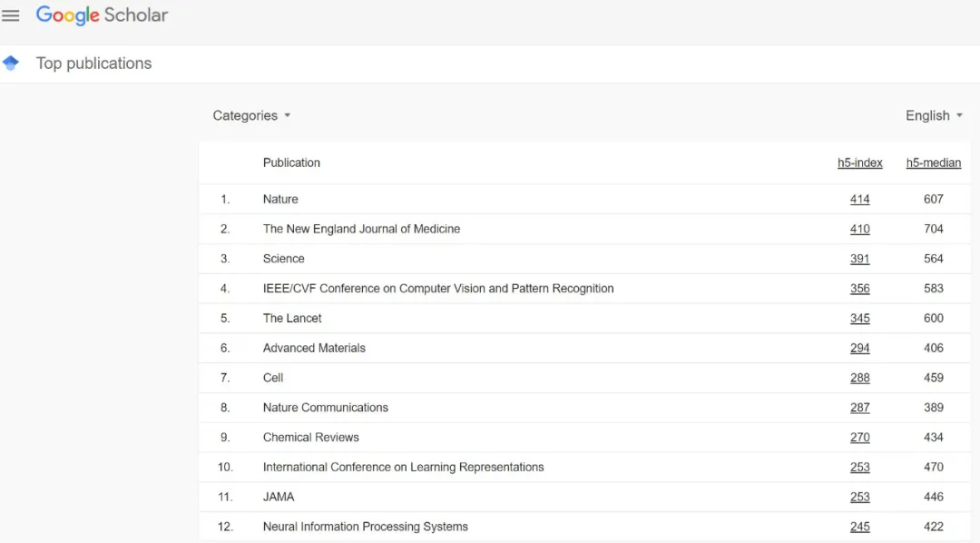Open Nature's h5-index value 414
Image resolution: width=980 pixels, height=543 pixels.
click(x=859, y=199)
